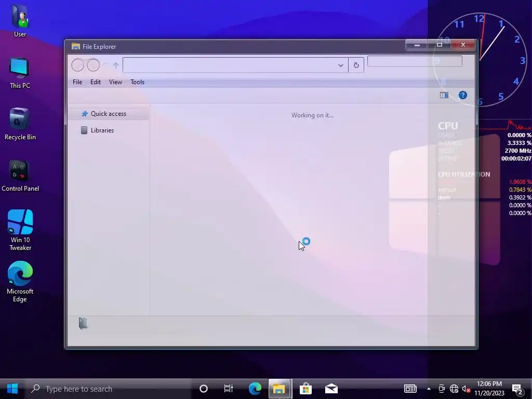
Task: Select the Win 10 Tweaker desktop icon
Action: [x=20, y=230]
